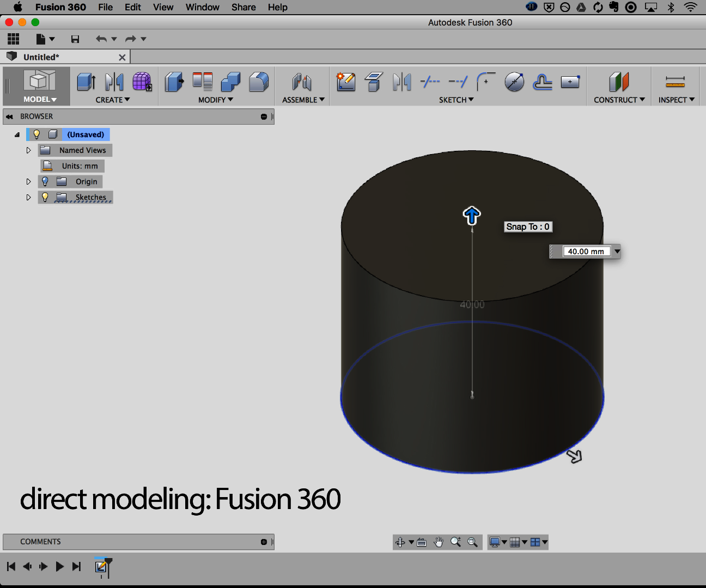The image size is (706, 588).
Task: Expand the Origin tree item
Action: 28,181
